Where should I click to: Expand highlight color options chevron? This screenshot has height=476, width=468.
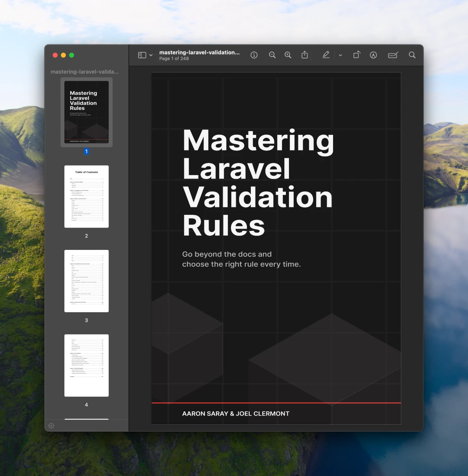[x=340, y=55]
